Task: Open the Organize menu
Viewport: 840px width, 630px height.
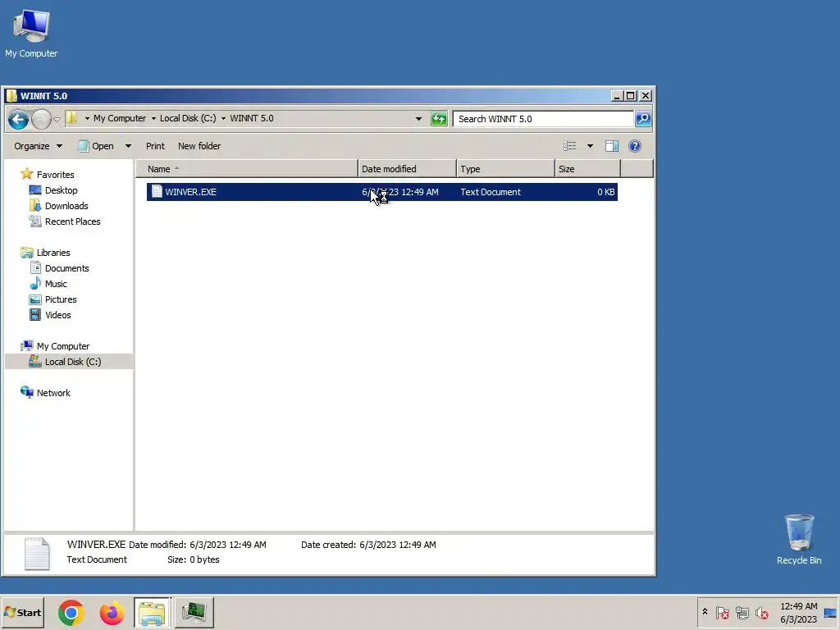Action: point(38,146)
